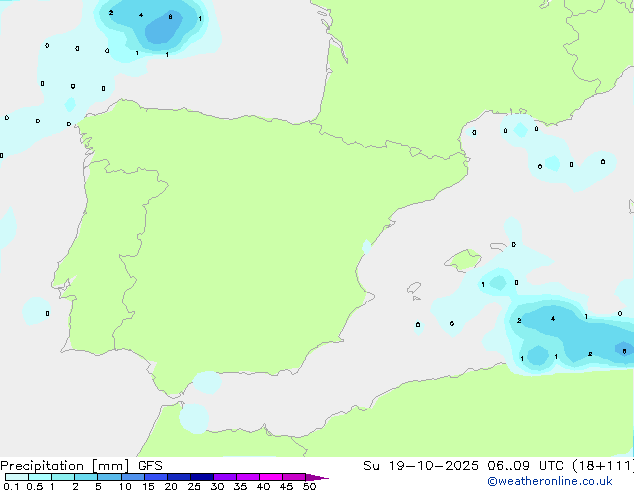Image resolution: width=634 pixels, height=490 pixels.
Task: Click the 1 mm legend color box
Action: [x=63, y=477]
